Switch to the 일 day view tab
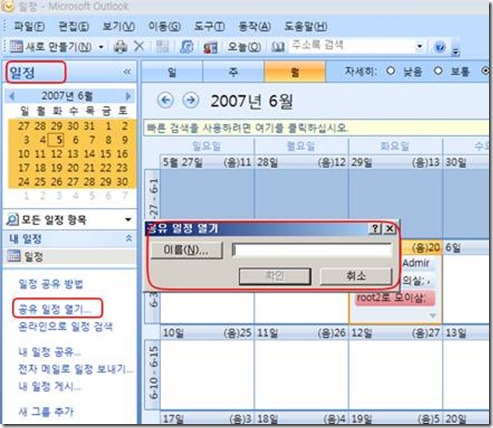The height and width of the screenshot is (428, 493). tap(172, 71)
